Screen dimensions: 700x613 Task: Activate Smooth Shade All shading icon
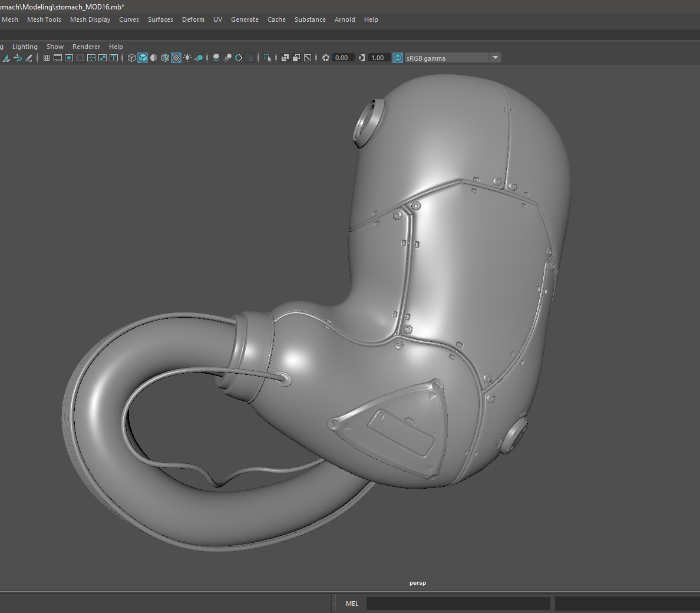[143, 57]
